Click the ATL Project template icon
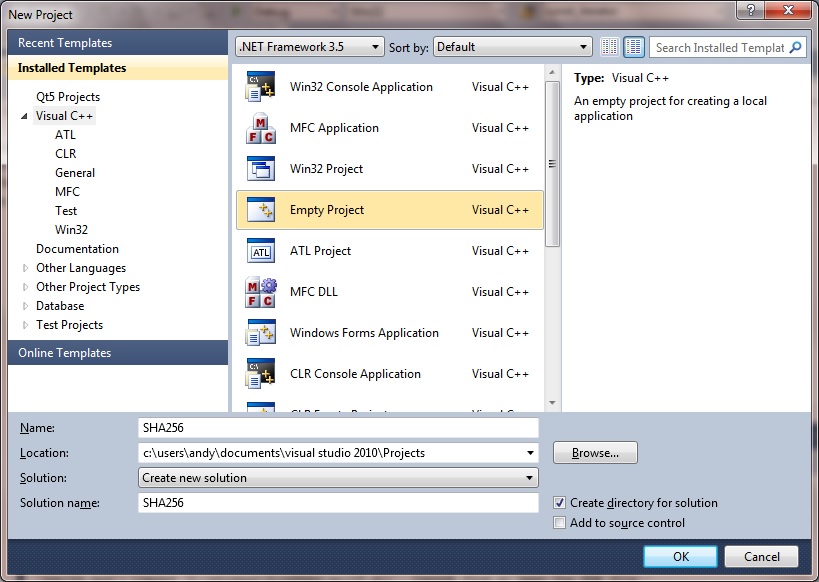819x582 pixels. click(260, 251)
